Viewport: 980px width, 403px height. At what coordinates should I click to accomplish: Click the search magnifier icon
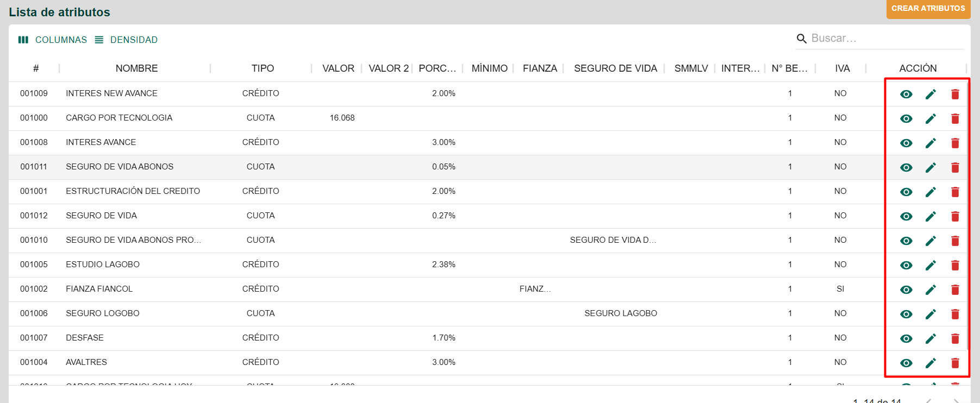click(x=801, y=39)
